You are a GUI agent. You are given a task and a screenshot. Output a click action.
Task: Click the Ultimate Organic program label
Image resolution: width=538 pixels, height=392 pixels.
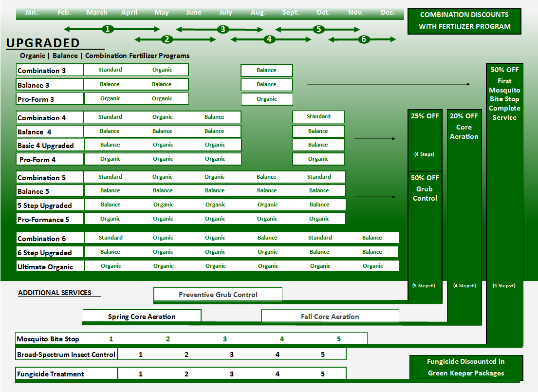click(45, 267)
